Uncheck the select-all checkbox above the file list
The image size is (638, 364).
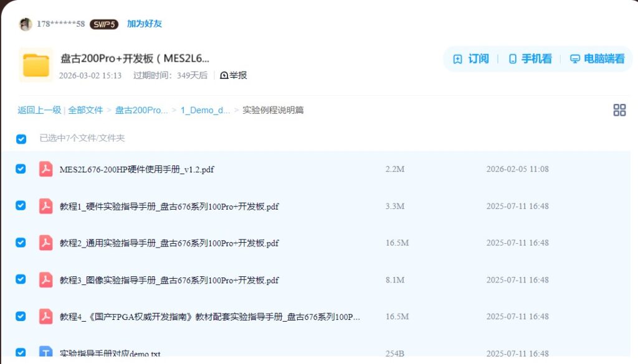21,139
